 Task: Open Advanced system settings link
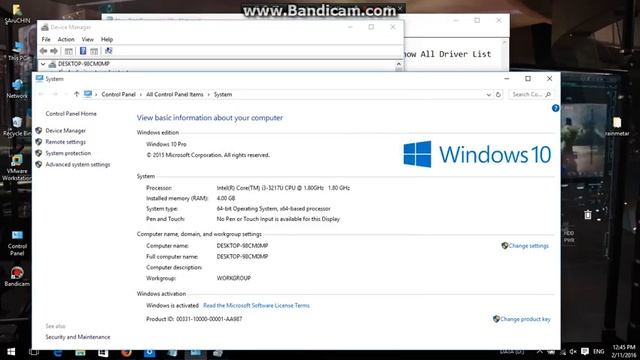78,164
